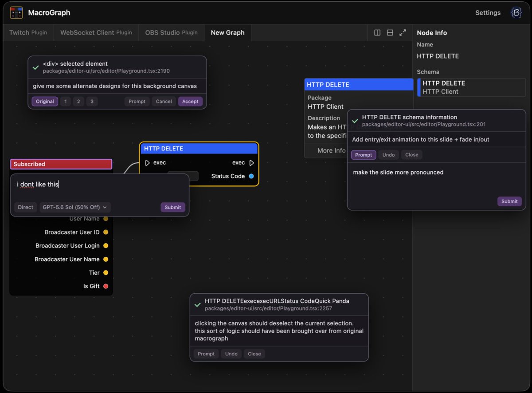Screen dimensions: 532x393
Task: Select design variant 2
Action: (x=78, y=102)
